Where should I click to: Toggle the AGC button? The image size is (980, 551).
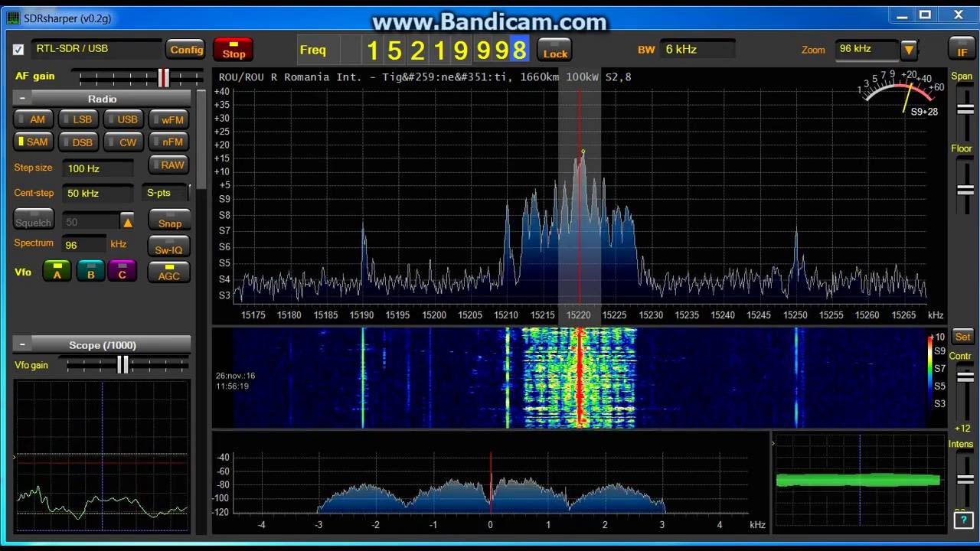(168, 272)
